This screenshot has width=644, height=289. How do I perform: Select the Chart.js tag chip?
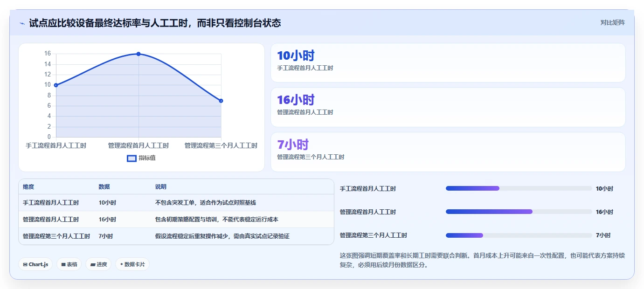click(35, 264)
